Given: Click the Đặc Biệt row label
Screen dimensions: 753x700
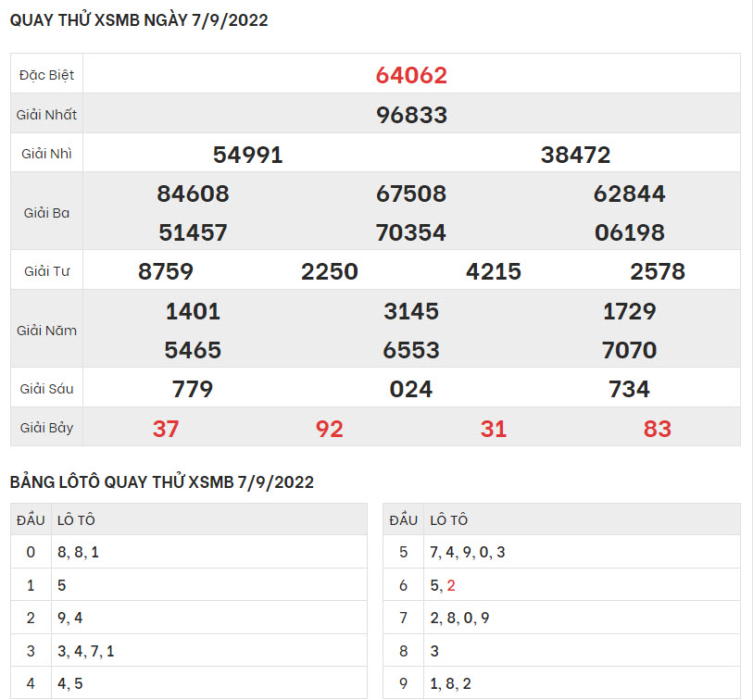Looking at the screenshot, I should (x=46, y=75).
